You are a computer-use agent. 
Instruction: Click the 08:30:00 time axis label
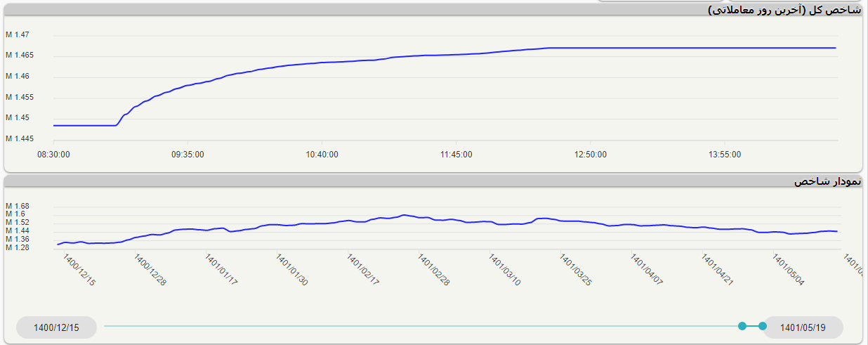tap(53, 155)
